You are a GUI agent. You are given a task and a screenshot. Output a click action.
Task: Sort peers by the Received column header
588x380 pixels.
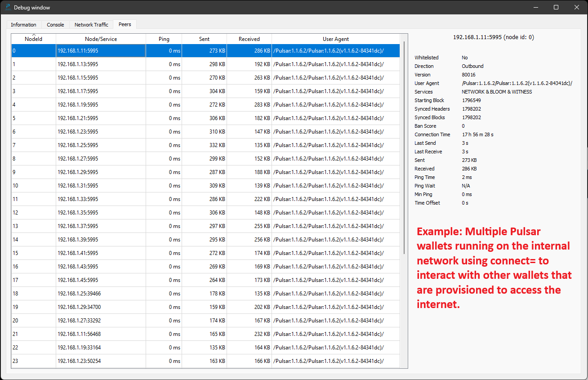tap(249, 39)
